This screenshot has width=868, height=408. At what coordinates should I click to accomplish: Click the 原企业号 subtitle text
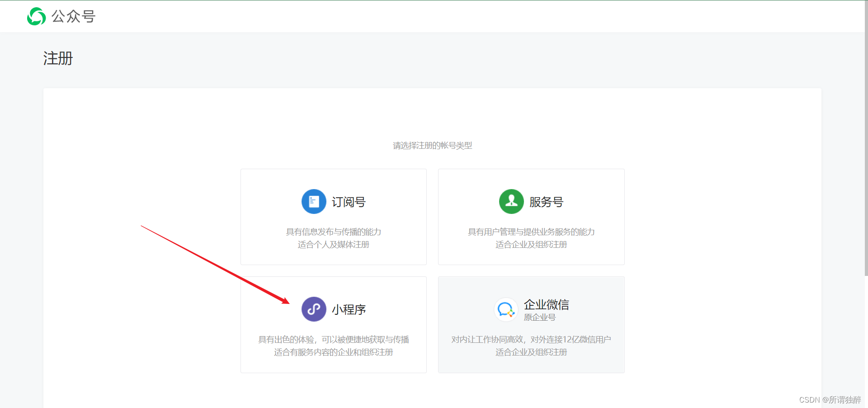pos(539,317)
